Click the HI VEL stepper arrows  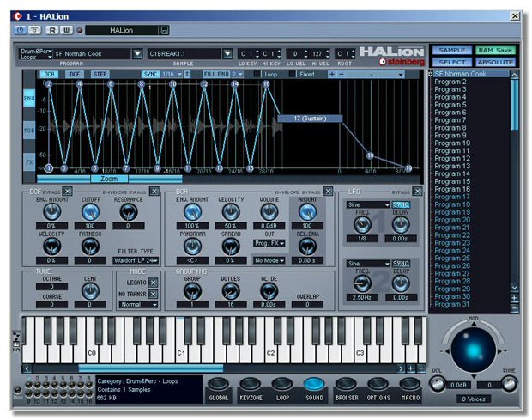[x=328, y=53]
